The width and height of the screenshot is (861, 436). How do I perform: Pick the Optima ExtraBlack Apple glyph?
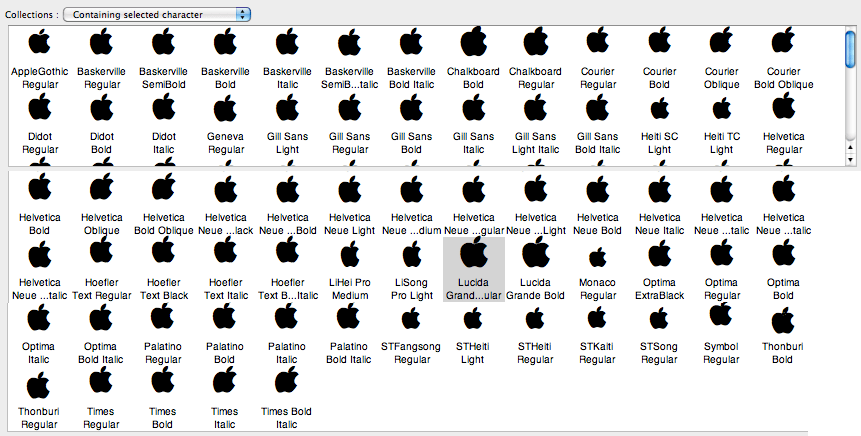[659, 254]
